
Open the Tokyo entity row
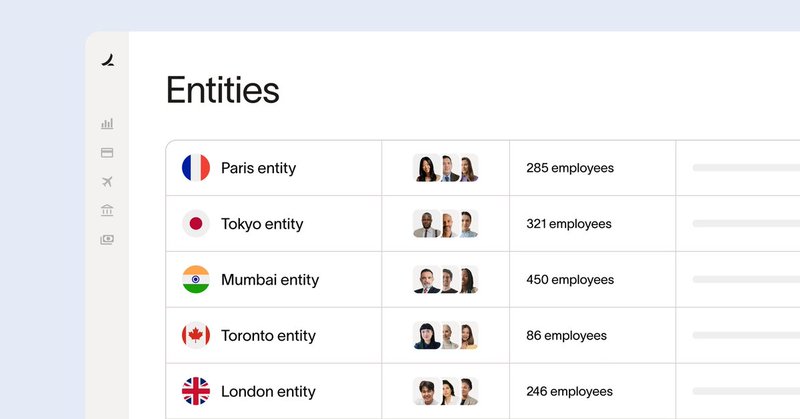coord(483,224)
